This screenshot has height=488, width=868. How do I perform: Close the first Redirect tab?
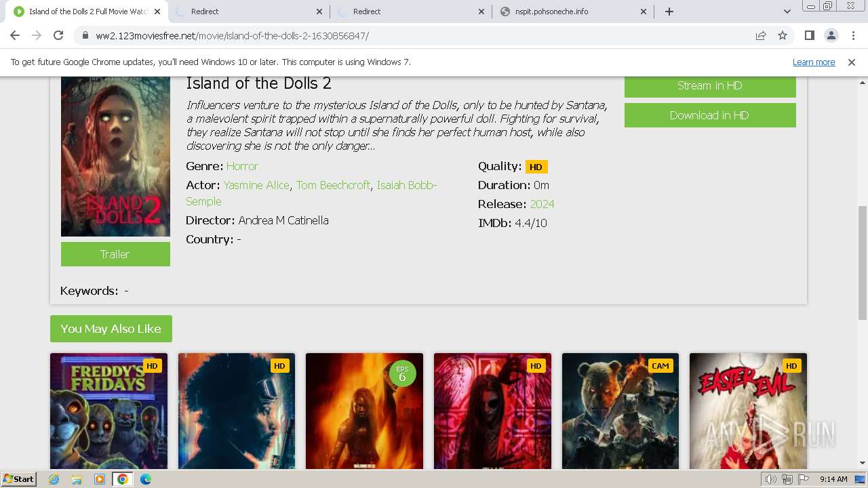[x=320, y=12]
